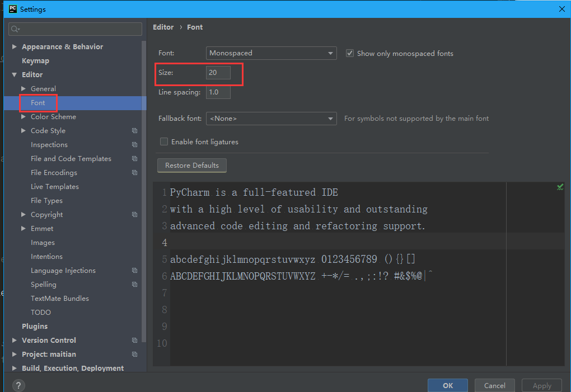
Task: Open File and Code Templates settings
Action: coord(71,159)
